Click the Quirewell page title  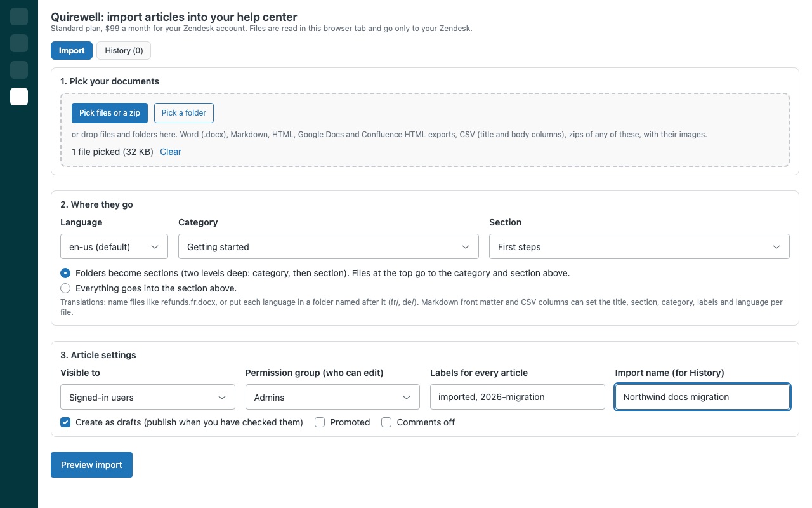[174, 17]
